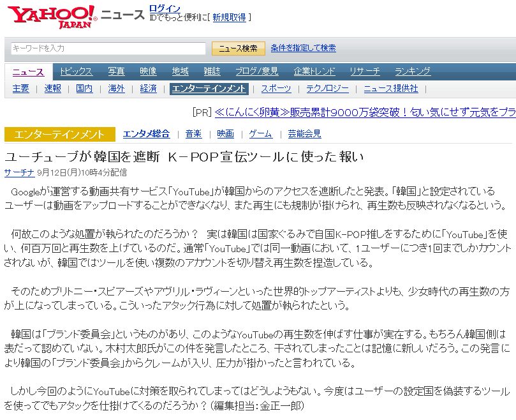Open 条件を指定して検索 link
The width and height of the screenshot is (516, 420).
[303, 48]
